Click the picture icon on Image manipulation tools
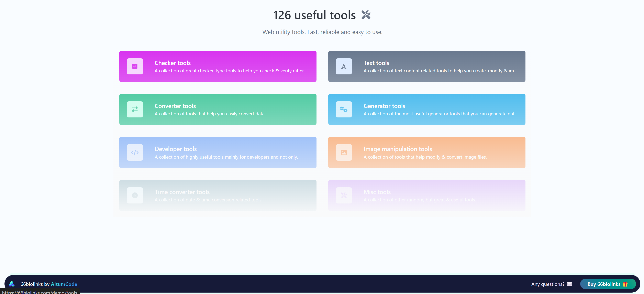 pos(344,152)
